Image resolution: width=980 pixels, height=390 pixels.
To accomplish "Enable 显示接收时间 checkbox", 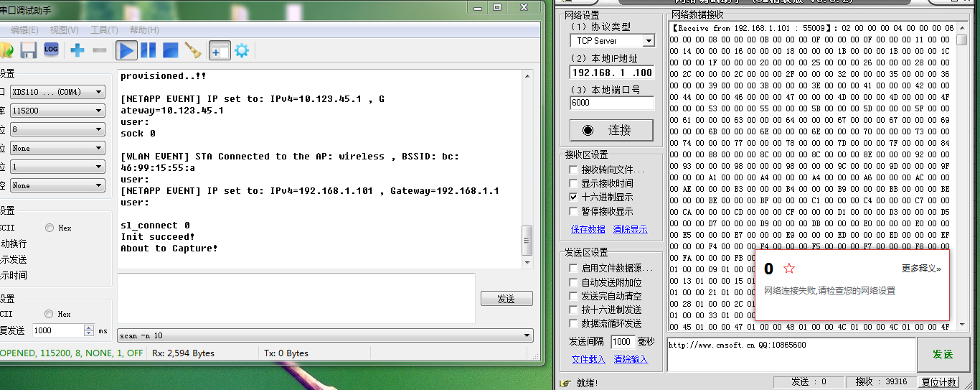I will (x=573, y=184).
